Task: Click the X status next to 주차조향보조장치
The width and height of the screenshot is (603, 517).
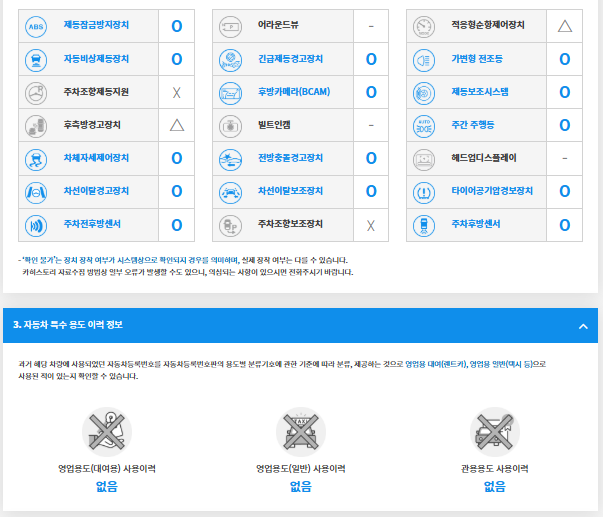Action: 370,224
